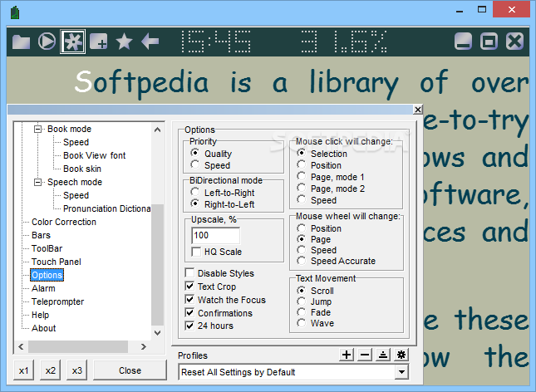Set mouse wheel to change Page
Image resolution: width=536 pixels, height=392 pixels.
301,238
